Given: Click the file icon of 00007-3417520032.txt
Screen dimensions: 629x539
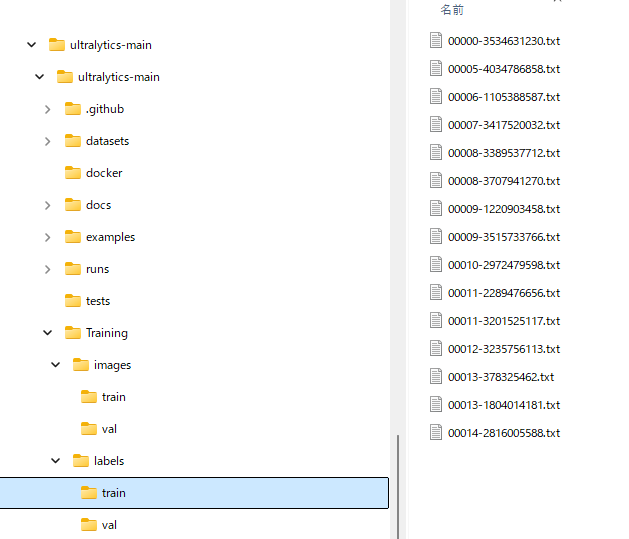Looking at the screenshot, I should pos(436,125).
